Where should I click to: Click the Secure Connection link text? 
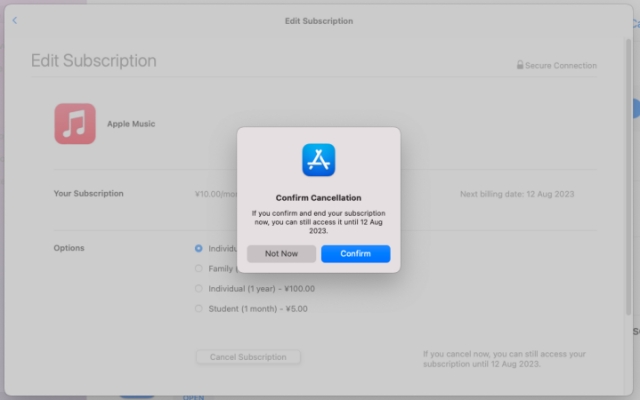(x=562, y=66)
